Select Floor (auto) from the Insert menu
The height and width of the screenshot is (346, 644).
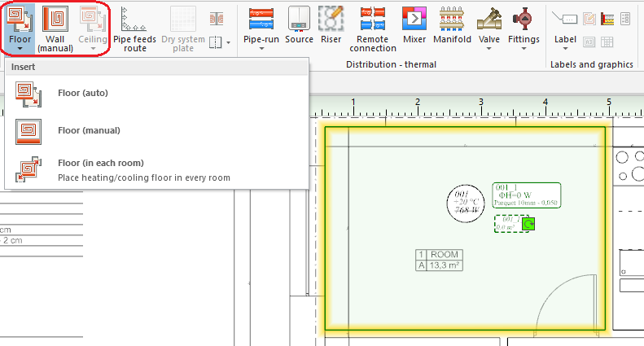pos(83,93)
